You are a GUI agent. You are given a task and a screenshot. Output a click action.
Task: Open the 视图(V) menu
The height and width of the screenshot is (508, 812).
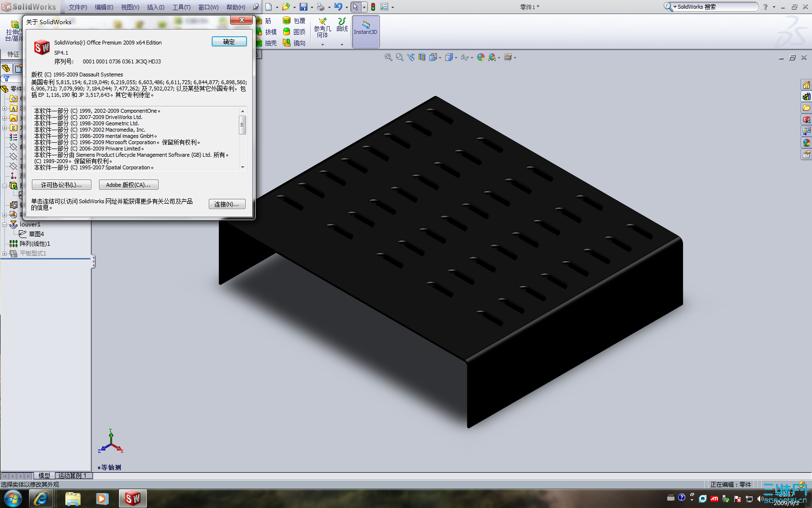coord(130,7)
